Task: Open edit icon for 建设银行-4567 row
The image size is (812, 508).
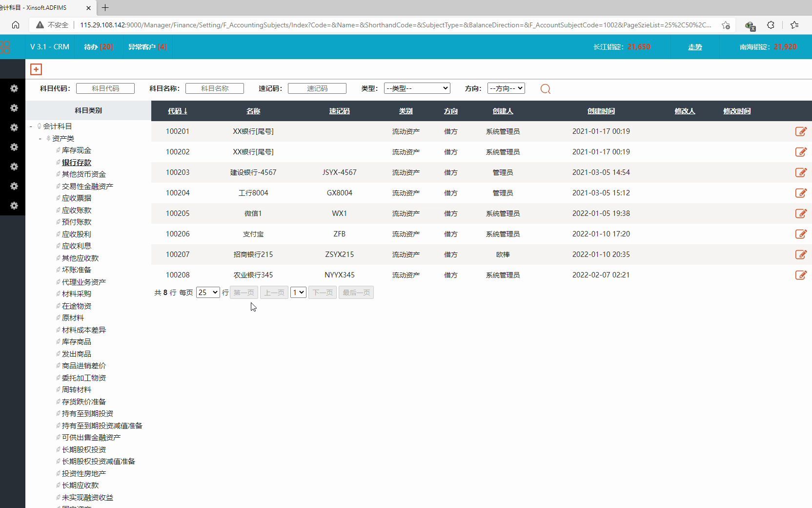Action: click(x=801, y=172)
